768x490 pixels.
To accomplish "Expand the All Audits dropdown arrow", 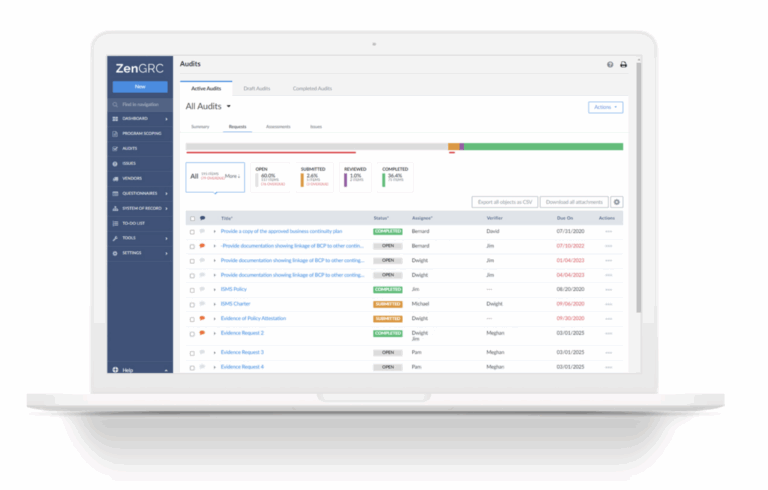I will [229, 106].
